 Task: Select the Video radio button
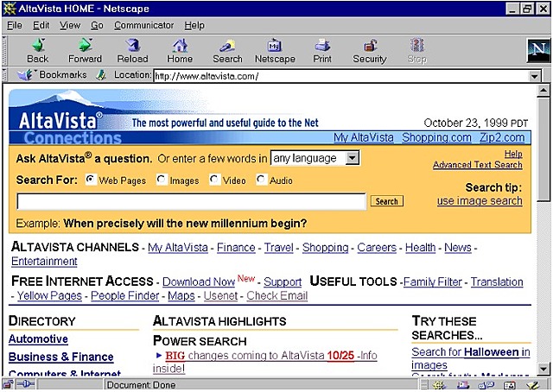[214, 180]
